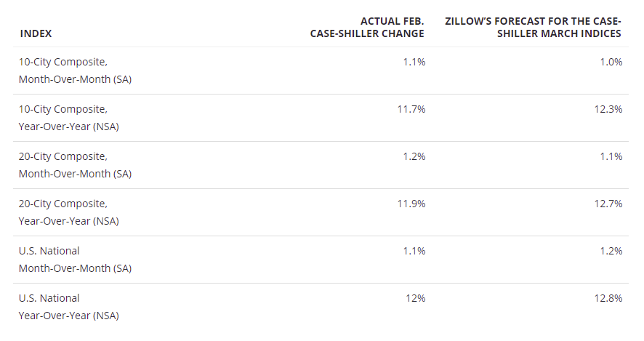Click the 1.0% forecast value
This screenshot has width=644, height=341.
(x=611, y=62)
